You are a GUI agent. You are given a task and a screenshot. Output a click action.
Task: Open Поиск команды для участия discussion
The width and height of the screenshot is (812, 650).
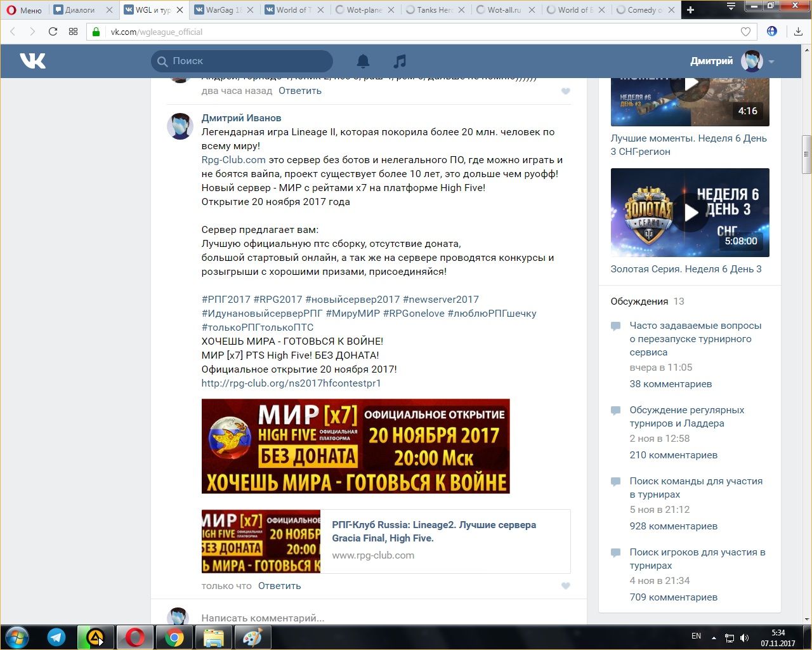pos(696,487)
